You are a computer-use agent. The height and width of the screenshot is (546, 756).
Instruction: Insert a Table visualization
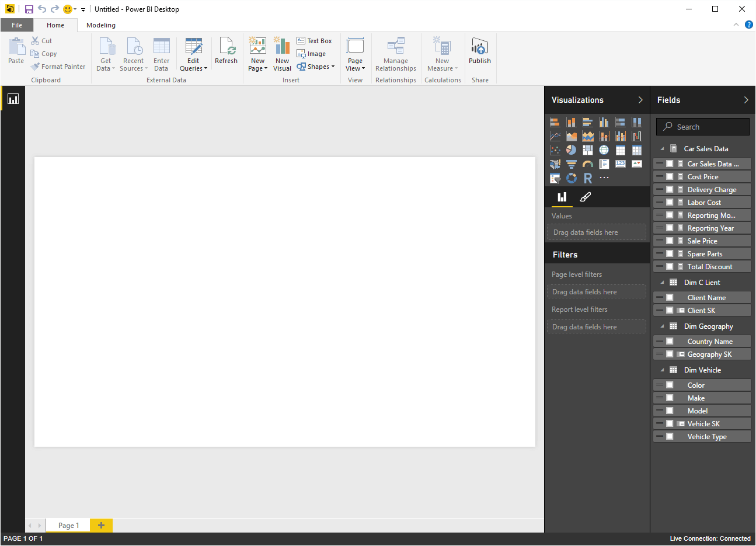(621, 150)
